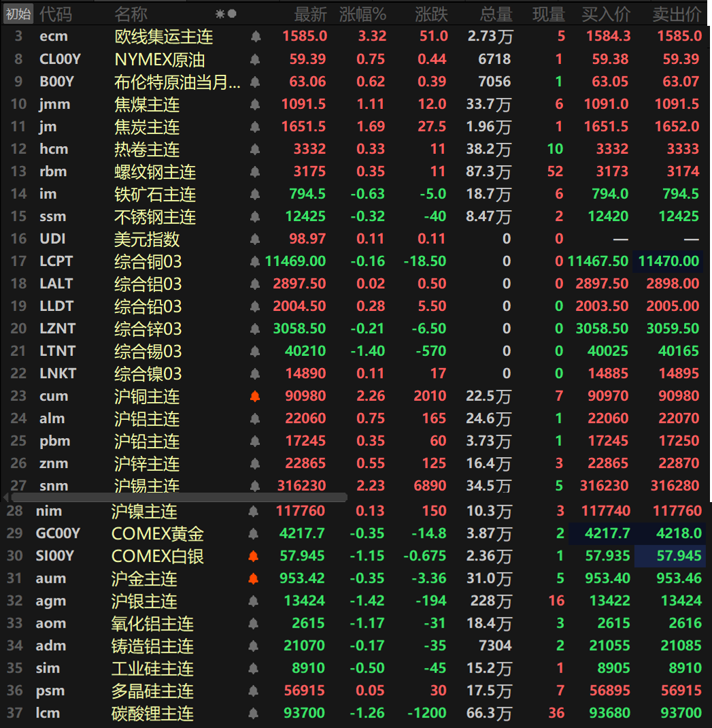Click the alert bell for 欧线集运主连

255,37
